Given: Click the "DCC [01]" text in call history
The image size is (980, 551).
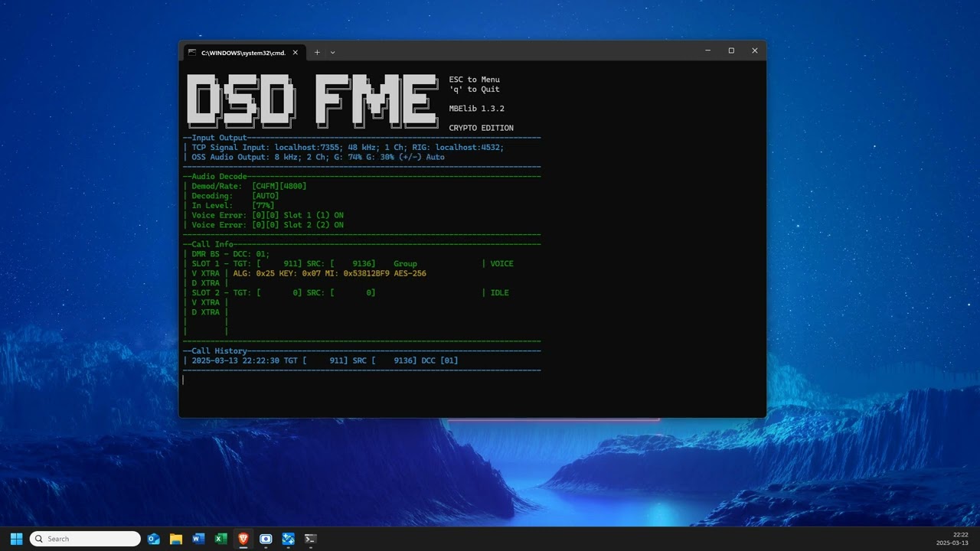Looking at the screenshot, I should click(x=439, y=360).
